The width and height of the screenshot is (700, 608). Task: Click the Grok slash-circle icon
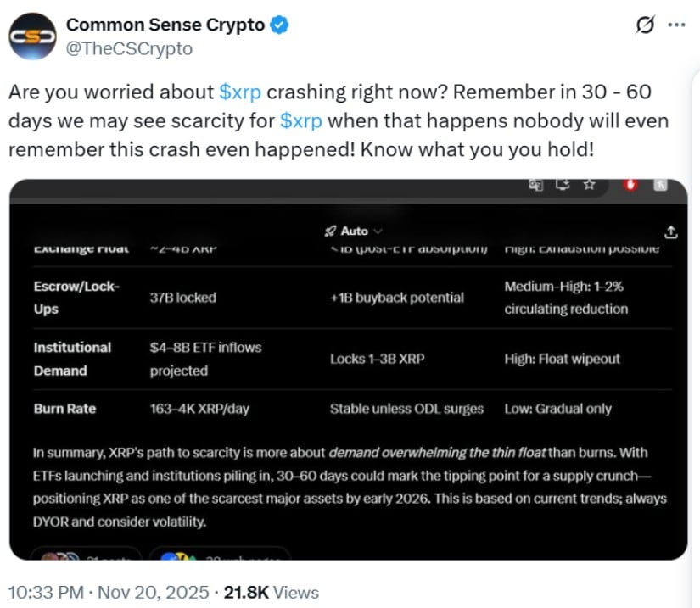646,25
